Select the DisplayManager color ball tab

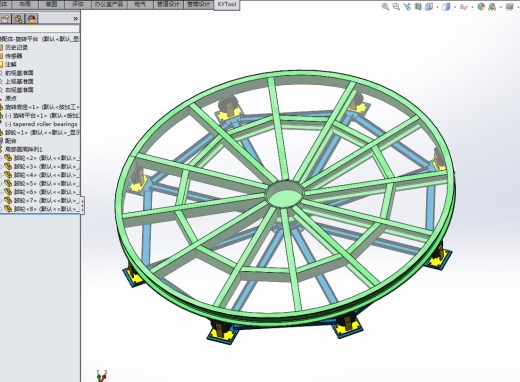click(x=32, y=19)
